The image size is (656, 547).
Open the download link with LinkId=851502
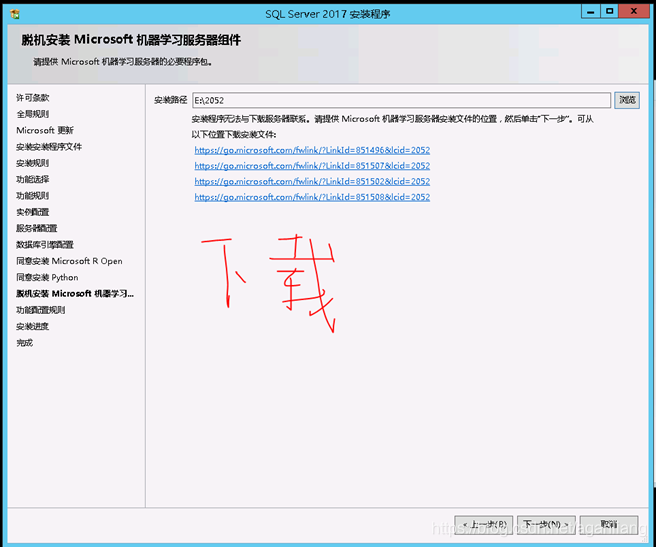(x=312, y=181)
